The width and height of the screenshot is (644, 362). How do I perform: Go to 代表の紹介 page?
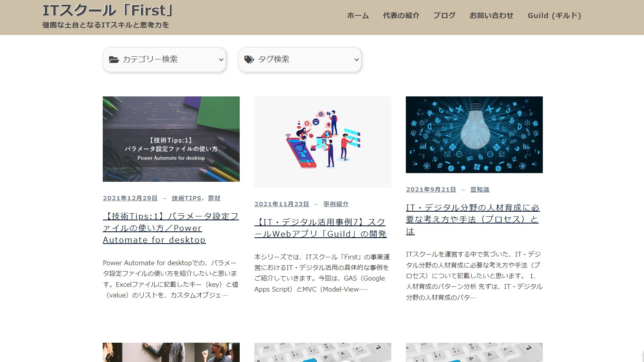pos(401,16)
